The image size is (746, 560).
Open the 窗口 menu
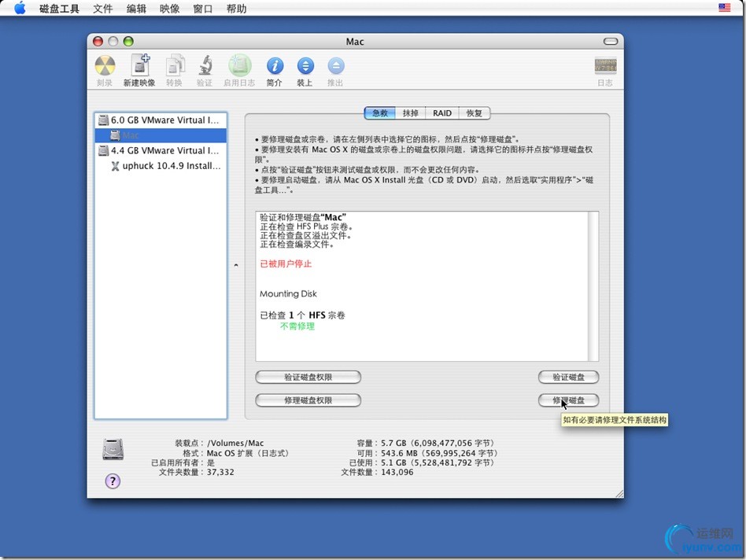pyautogui.click(x=203, y=9)
